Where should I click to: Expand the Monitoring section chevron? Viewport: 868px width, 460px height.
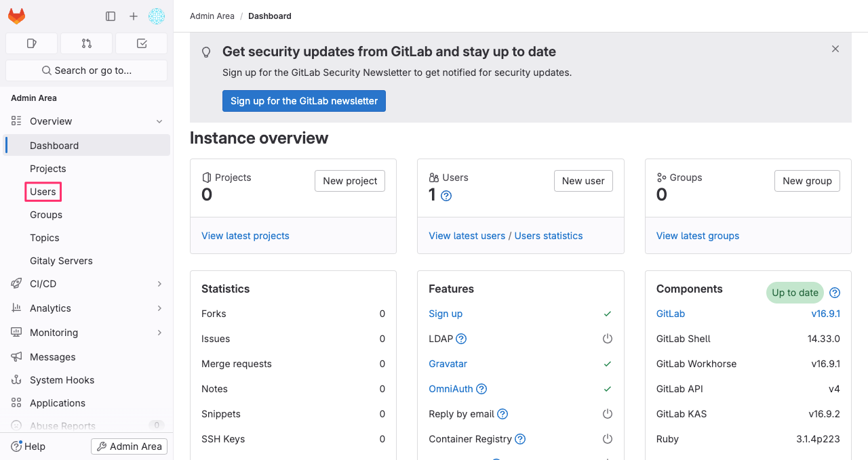pos(159,333)
